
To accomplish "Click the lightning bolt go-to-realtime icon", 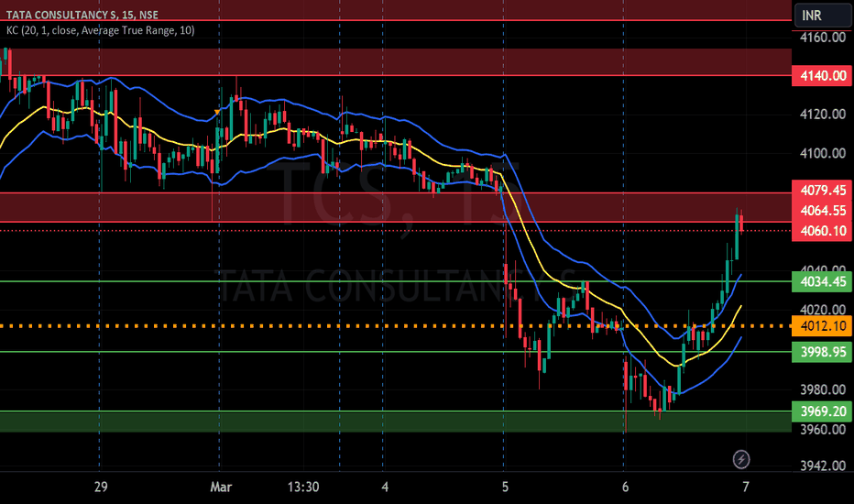I will 740,459.
